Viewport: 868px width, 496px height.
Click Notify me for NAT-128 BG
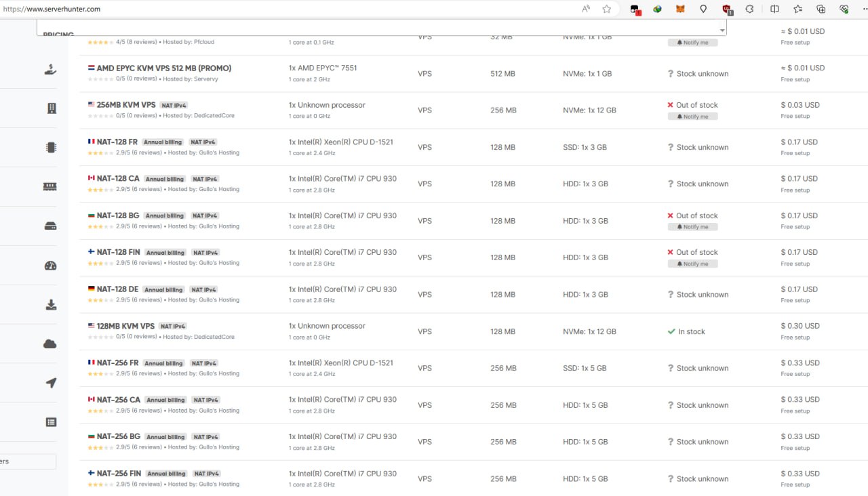[692, 227]
